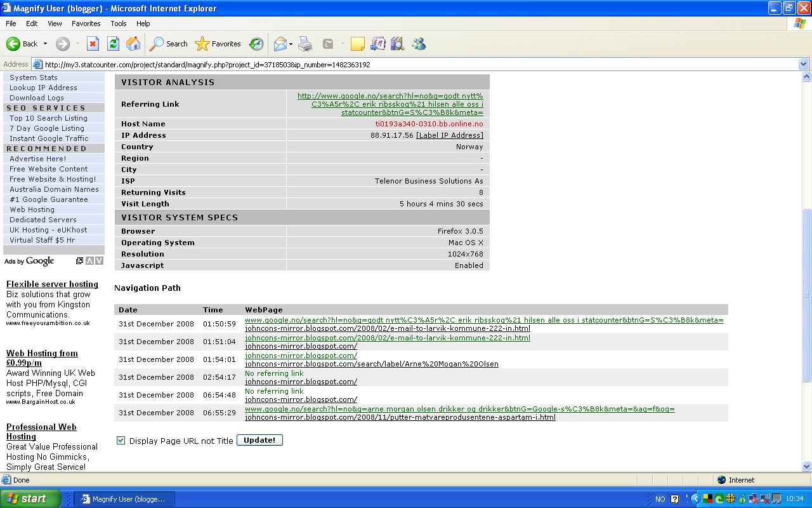Open the Label IP Address link
This screenshot has width=812, height=508.
tap(450, 135)
